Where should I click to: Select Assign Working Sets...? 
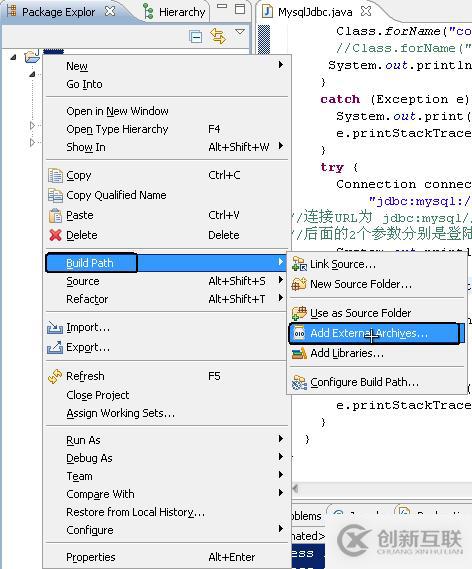[167, 413]
